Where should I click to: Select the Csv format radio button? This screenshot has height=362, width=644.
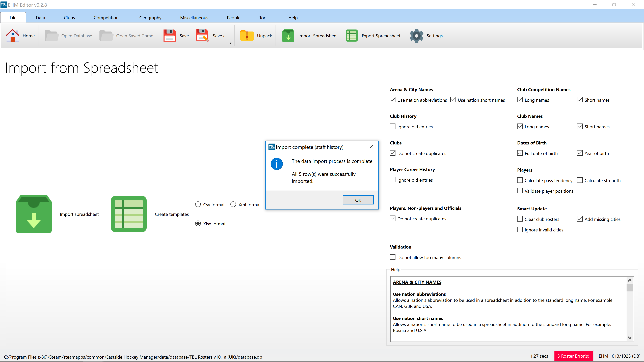pyautogui.click(x=198, y=204)
